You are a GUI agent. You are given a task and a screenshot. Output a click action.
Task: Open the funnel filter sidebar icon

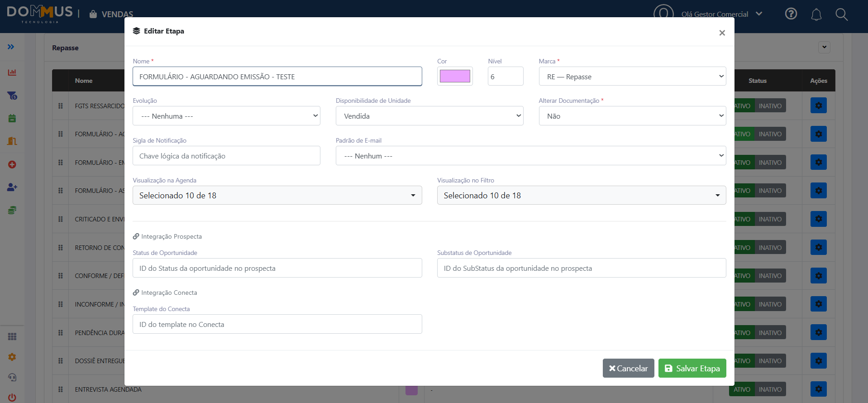[x=12, y=96]
